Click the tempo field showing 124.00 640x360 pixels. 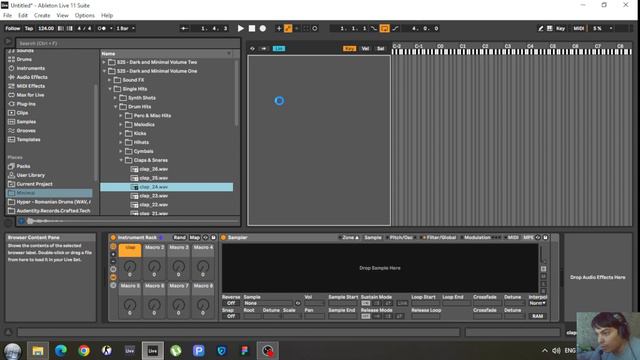click(x=46, y=28)
